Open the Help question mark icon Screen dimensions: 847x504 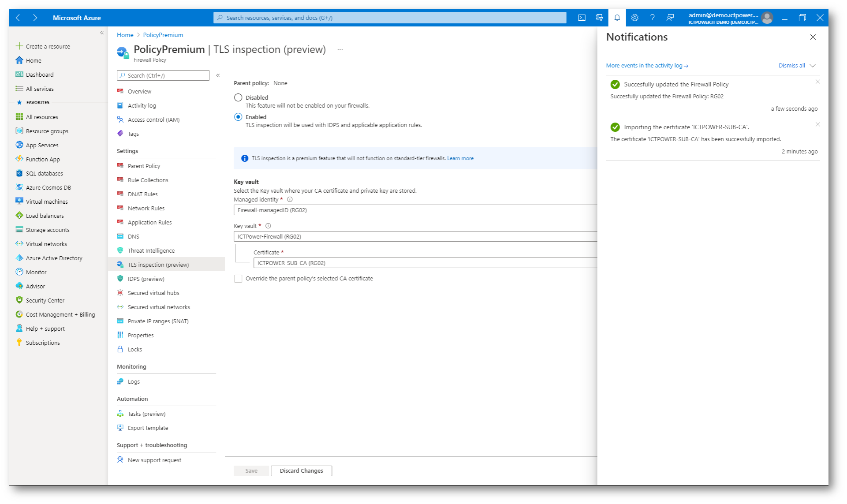tap(652, 18)
